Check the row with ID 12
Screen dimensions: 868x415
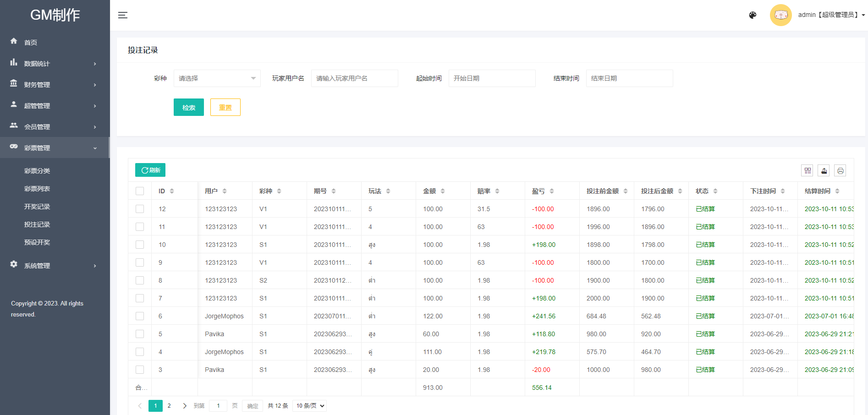(140, 209)
